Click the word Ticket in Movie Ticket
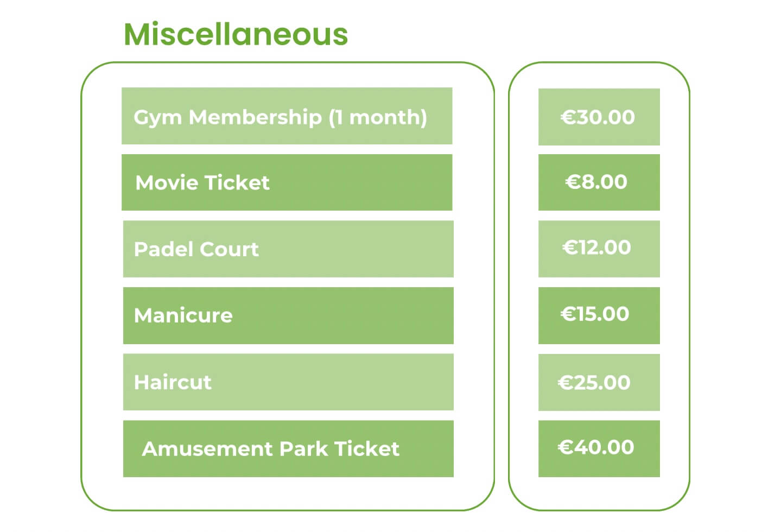768x532 pixels. coord(237,182)
